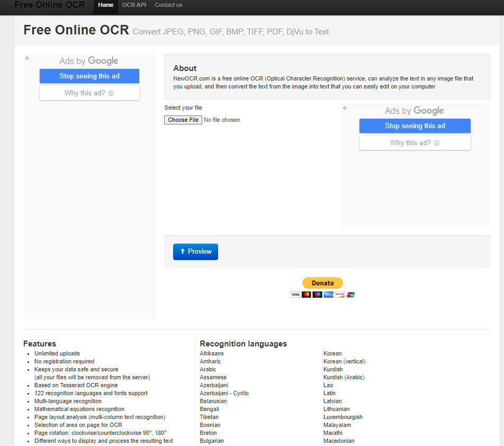Screen dimensions: 504x446
Task: Click Marathi in languages list
Action: point(333,433)
